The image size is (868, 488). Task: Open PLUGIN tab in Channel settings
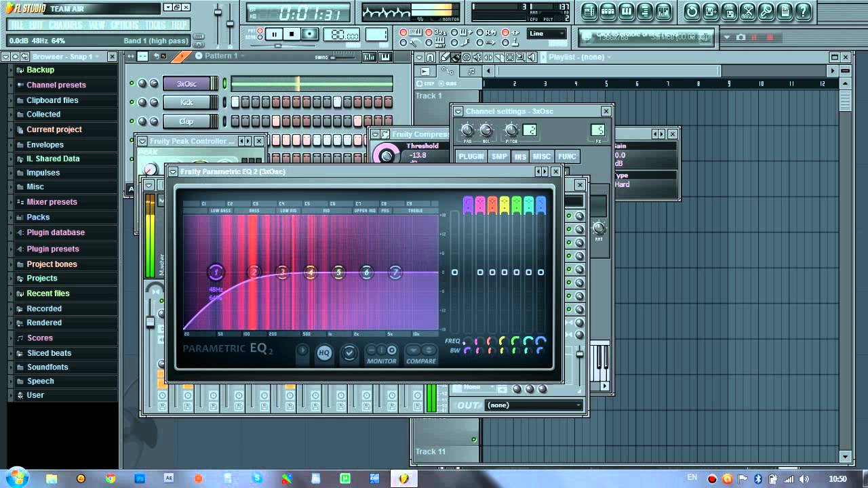click(471, 156)
